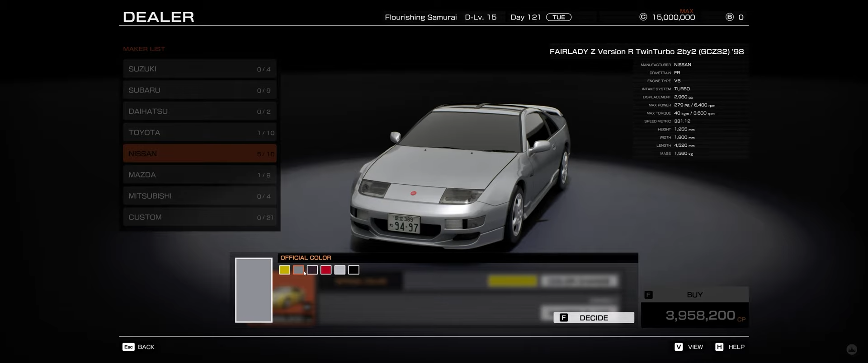Click the DEALER screen title

point(159,17)
